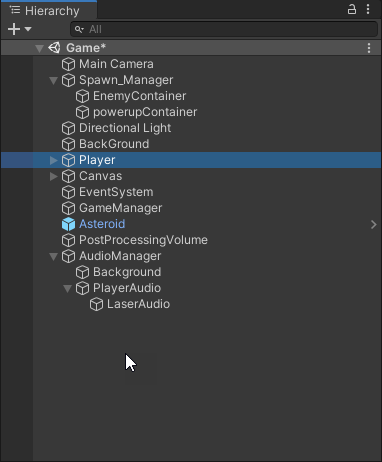382x462 pixels.
Task: Expand the Canvas foldout arrow
Action: coord(54,176)
